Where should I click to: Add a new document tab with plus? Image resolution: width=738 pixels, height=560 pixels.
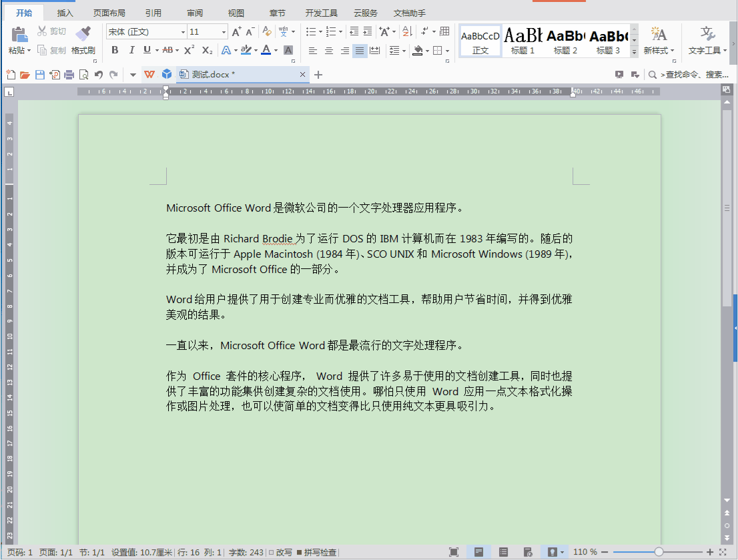[x=318, y=74]
